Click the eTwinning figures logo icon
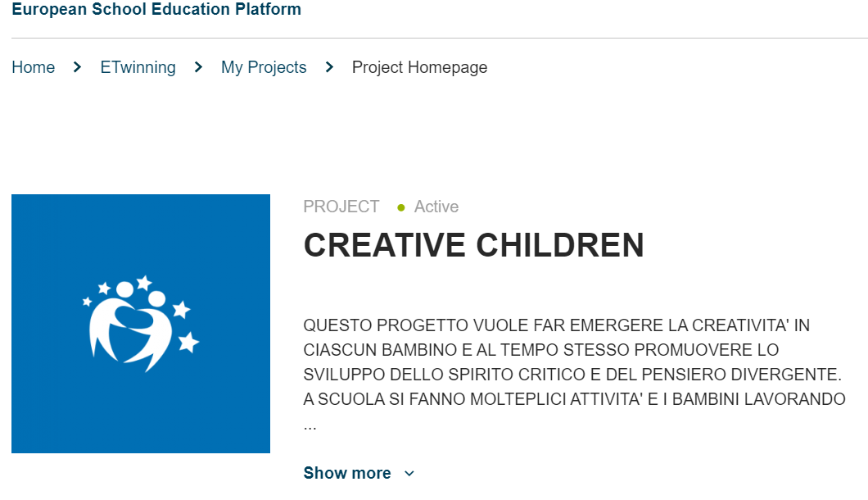 [x=141, y=324]
